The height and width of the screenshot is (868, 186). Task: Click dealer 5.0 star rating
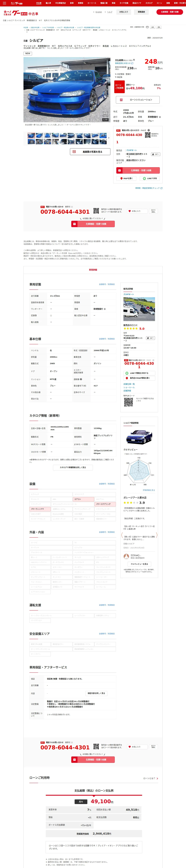click(x=134, y=329)
